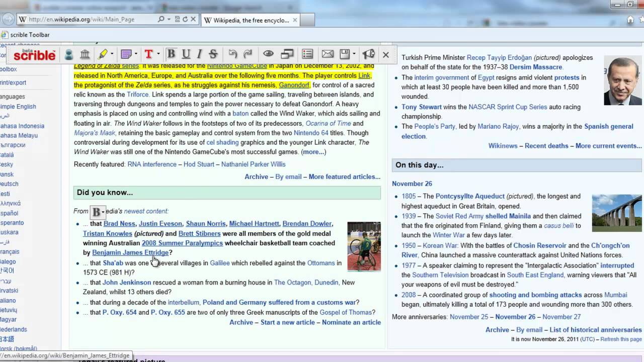Expand the sticky note options dropdown
644x362 pixels.
click(x=135, y=54)
